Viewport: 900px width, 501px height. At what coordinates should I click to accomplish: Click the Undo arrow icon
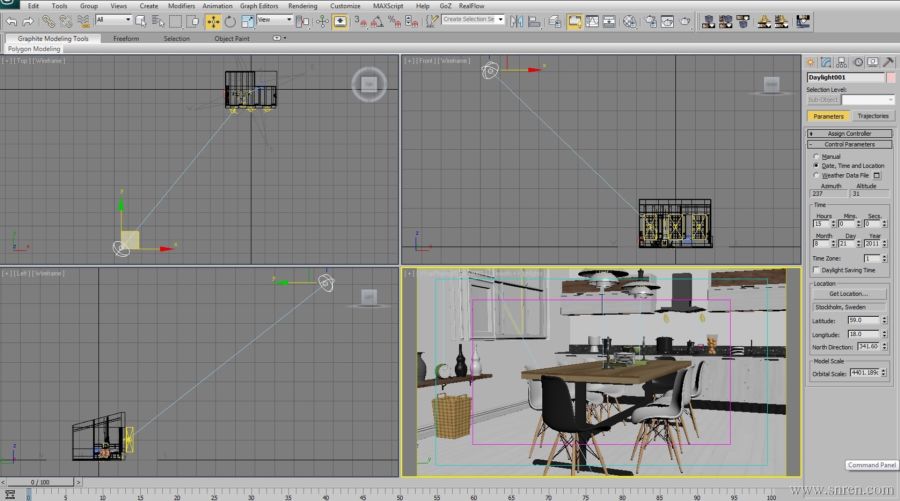click(x=11, y=21)
